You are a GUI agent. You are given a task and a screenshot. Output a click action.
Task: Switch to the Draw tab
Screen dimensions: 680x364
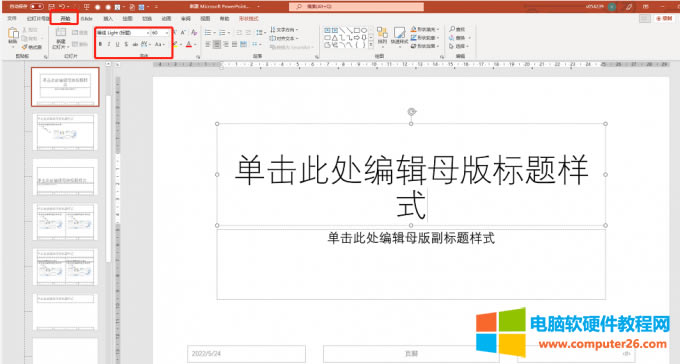[128, 19]
